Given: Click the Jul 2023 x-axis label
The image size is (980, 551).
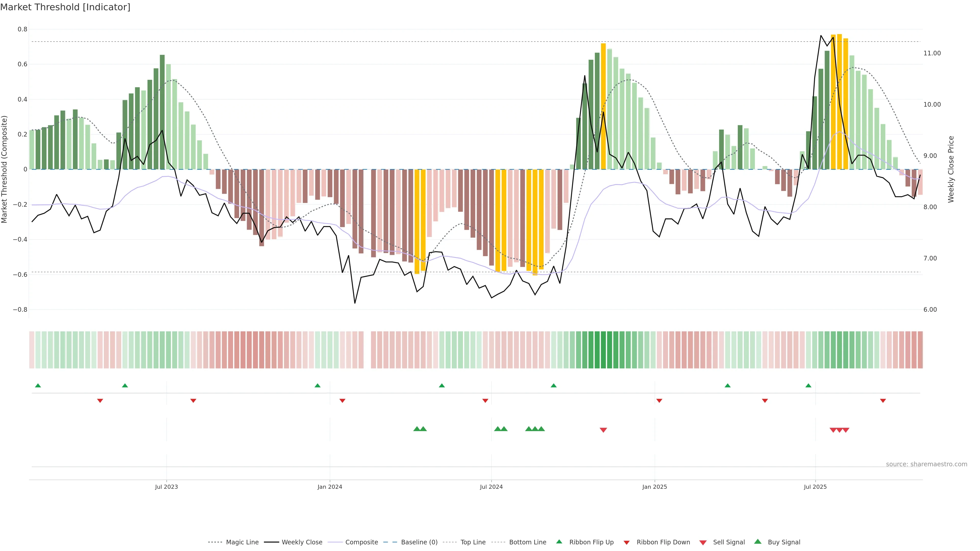Looking at the screenshot, I should click(x=166, y=487).
